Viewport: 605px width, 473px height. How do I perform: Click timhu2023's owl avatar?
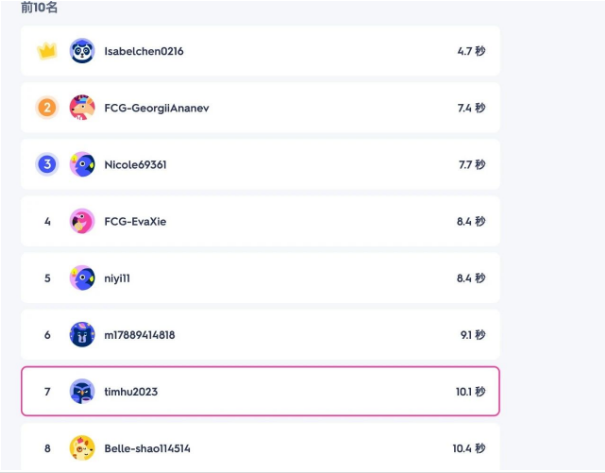point(82,391)
